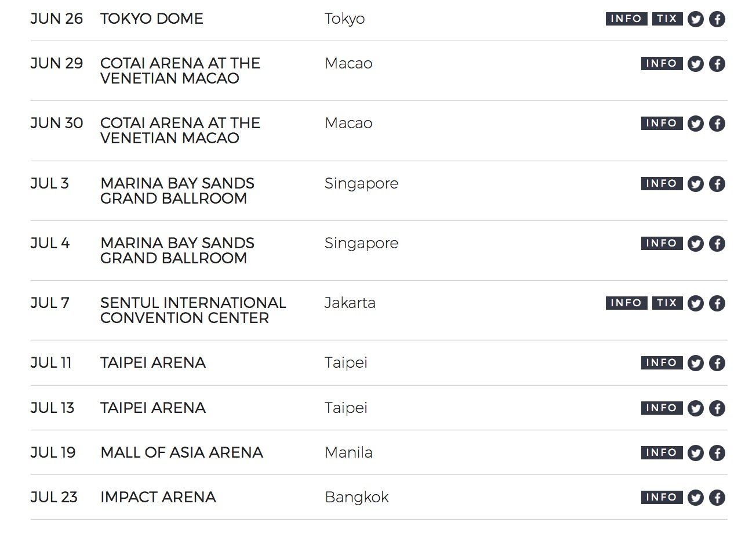Buy TIX for Tokyo Dome show

point(667,19)
